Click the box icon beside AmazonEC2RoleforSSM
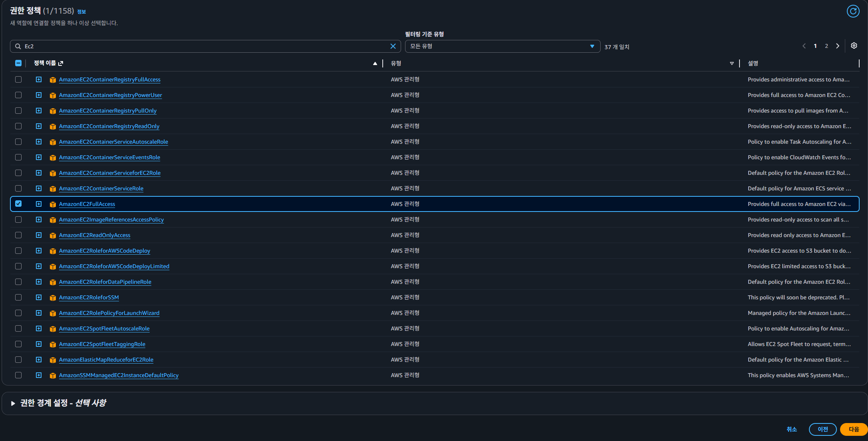This screenshot has width=868, height=441. tap(53, 298)
